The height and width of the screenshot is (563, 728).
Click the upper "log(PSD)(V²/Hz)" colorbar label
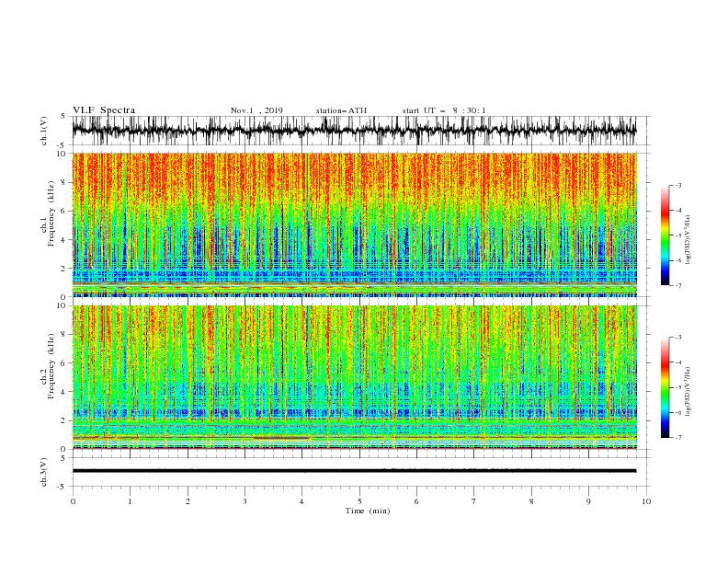(x=688, y=240)
